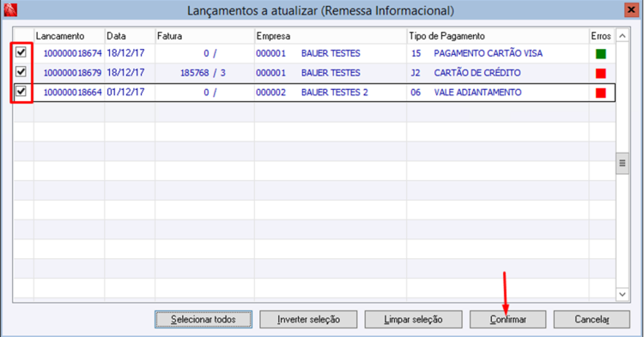This screenshot has height=337, width=644.
Task: Select lançamento number 100000018664
Action: (73, 93)
